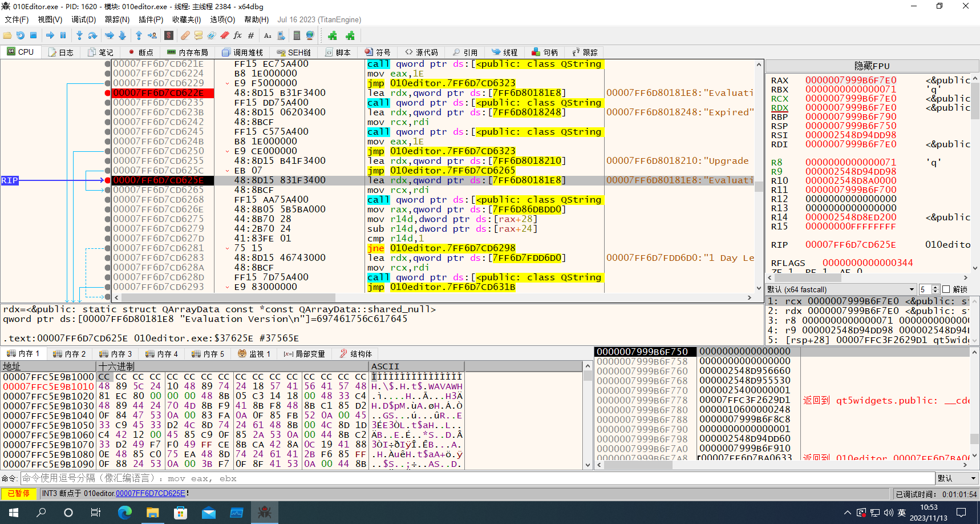The width and height of the screenshot is (980, 524).
Task: Switch to the 监视 1 tab
Action: pyautogui.click(x=254, y=354)
